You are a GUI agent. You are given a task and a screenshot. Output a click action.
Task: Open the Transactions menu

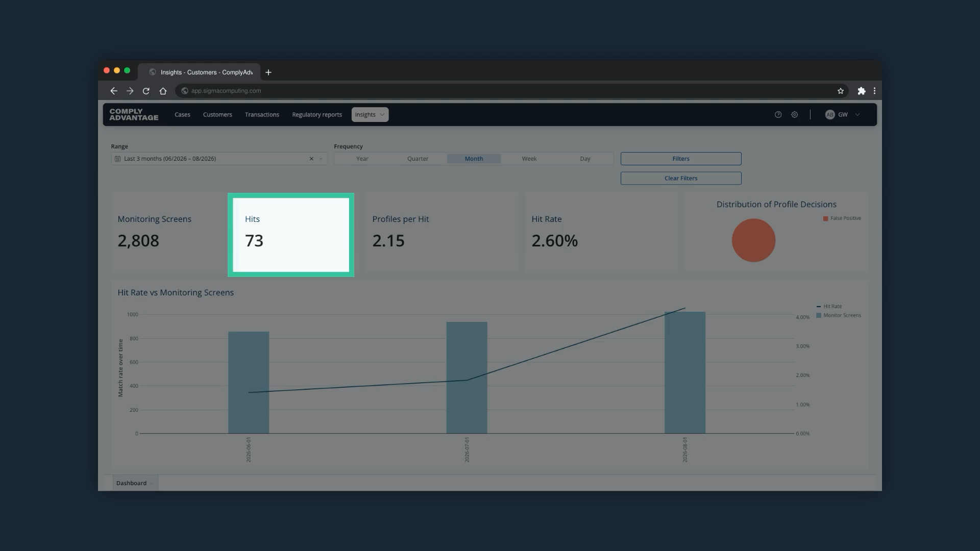pyautogui.click(x=262, y=115)
